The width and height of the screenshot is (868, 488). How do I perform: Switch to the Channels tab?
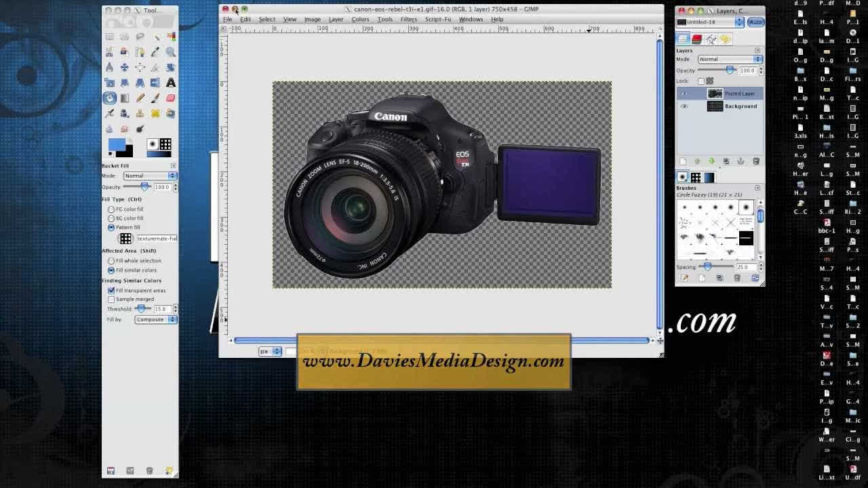click(696, 39)
